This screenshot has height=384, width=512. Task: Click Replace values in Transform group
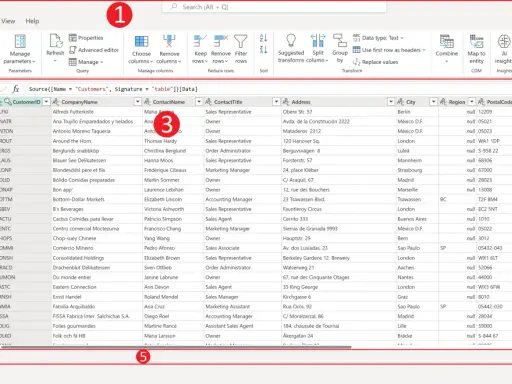coord(375,62)
